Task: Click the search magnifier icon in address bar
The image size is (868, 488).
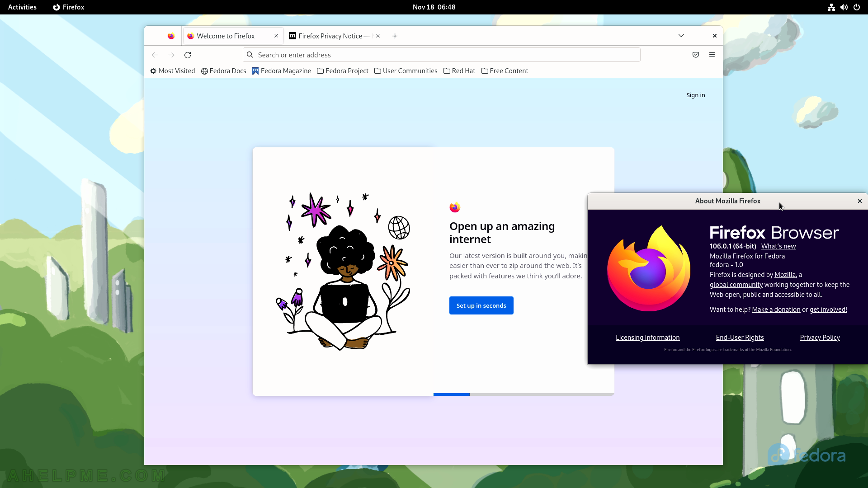Action: (250, 55)
